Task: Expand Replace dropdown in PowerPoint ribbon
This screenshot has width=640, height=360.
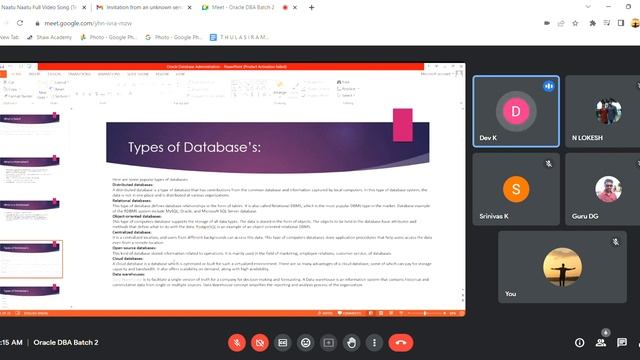Action: [348, 89]
